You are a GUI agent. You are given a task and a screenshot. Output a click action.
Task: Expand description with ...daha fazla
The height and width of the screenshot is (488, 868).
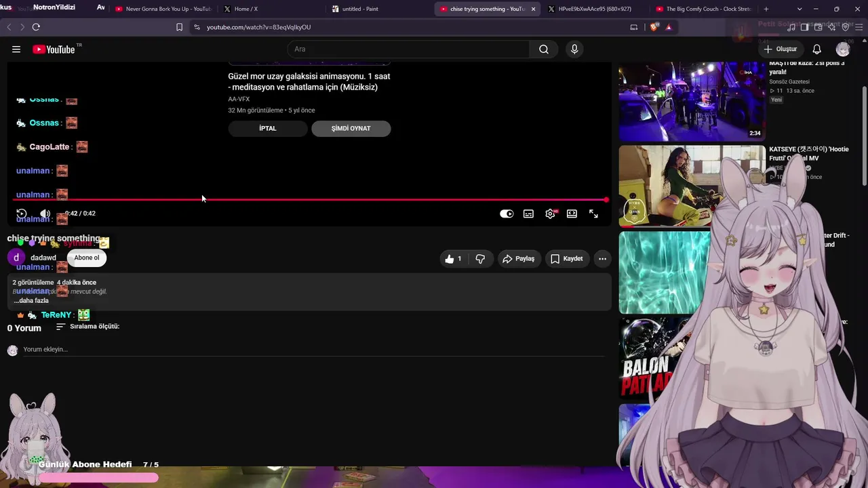tap(31, 300)
